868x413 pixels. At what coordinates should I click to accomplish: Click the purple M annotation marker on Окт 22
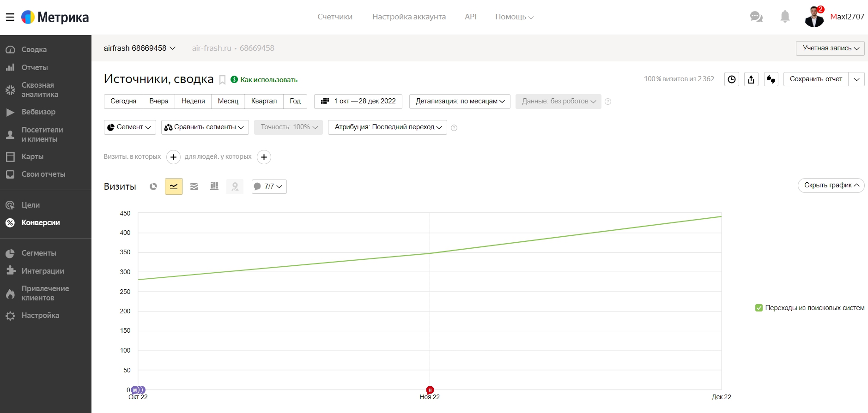[135, 390]
